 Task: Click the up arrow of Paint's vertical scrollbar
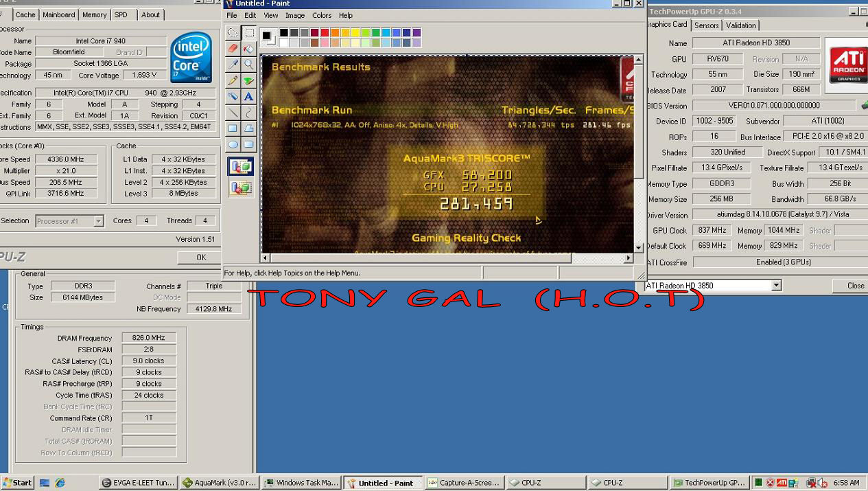click(x=639, y=60)
